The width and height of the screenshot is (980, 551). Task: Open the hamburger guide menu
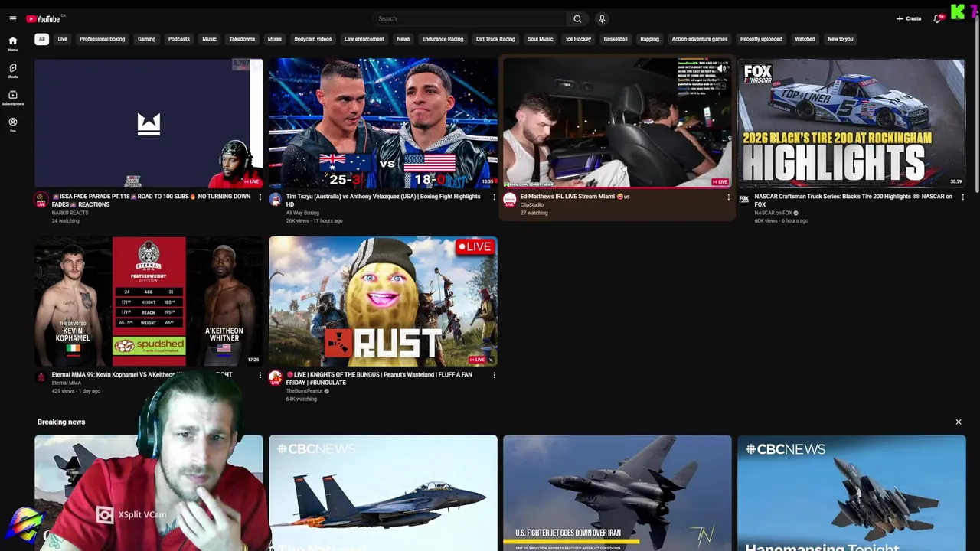coord(12,18)
